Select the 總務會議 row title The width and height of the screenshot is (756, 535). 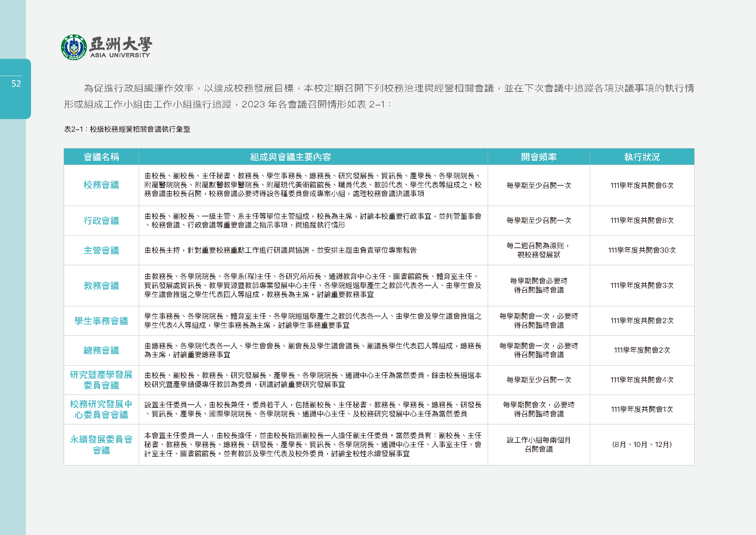101,350
